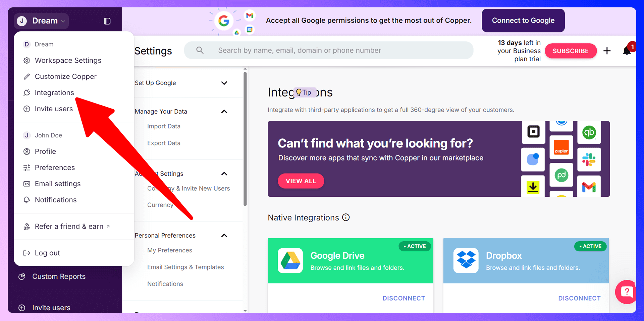Open Currency settings
The image size is (644, 321).
[160, 205]
